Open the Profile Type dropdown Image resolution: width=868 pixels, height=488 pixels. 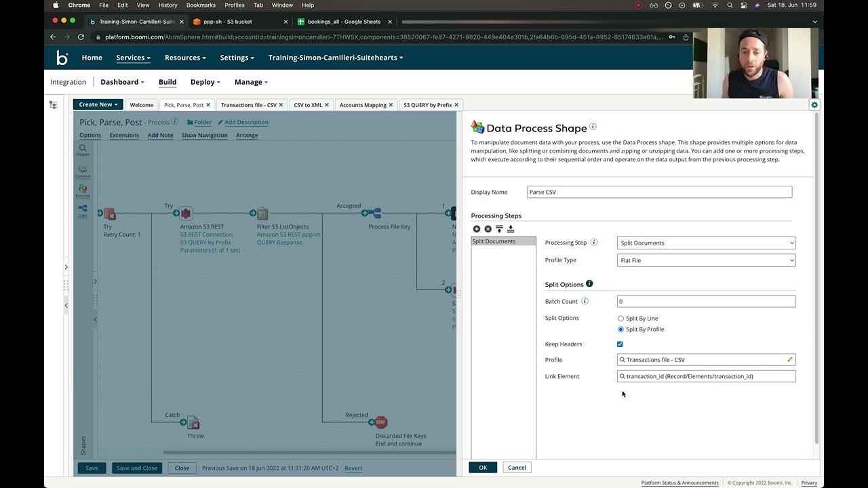point(706,260)
